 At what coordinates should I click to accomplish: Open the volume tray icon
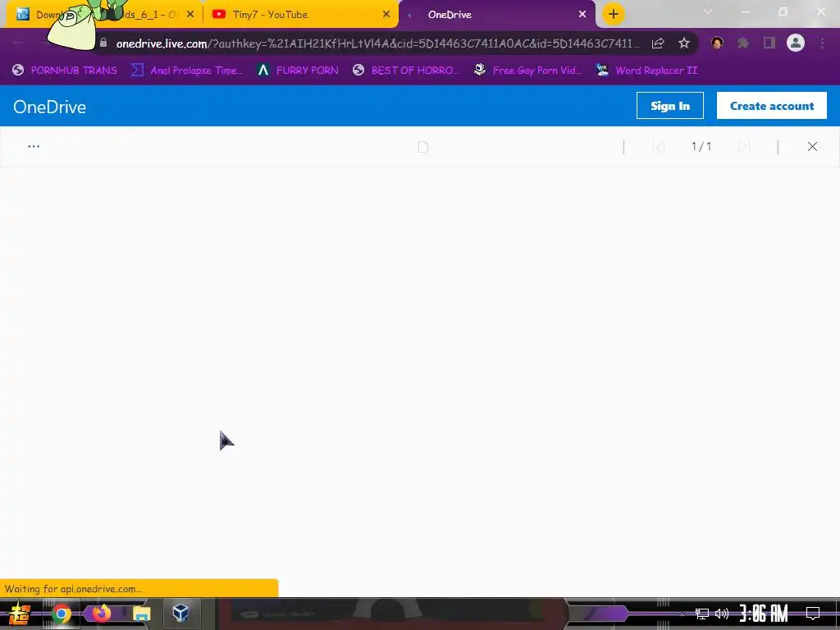[x=722, y=614]
